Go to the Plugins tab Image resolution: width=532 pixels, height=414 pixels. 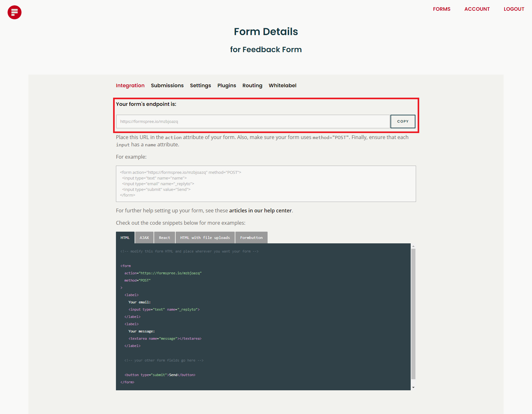click(x=227, y=85)
